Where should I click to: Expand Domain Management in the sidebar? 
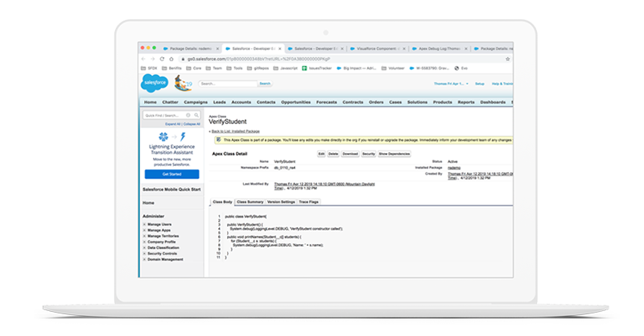144,259
